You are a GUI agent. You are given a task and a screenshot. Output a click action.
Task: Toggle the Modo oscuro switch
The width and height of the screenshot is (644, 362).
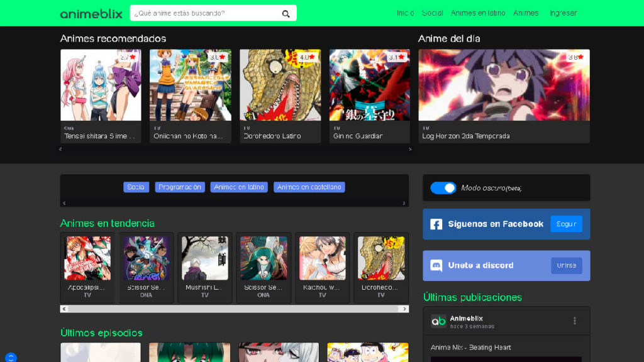coord(443,188)
